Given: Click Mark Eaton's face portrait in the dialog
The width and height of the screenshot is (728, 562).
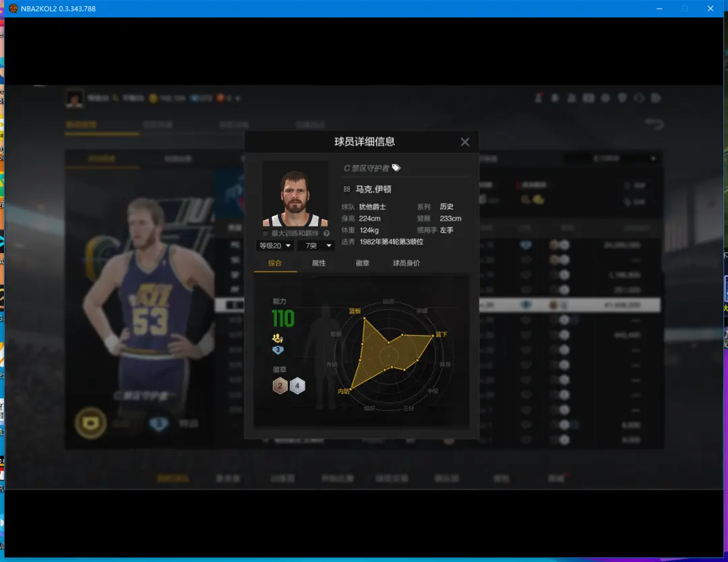Looking at the screenshot, I should click(295, 194).
